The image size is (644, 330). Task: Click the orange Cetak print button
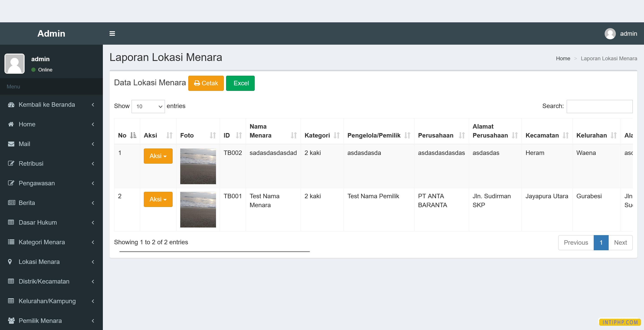[x=206, y=83]
